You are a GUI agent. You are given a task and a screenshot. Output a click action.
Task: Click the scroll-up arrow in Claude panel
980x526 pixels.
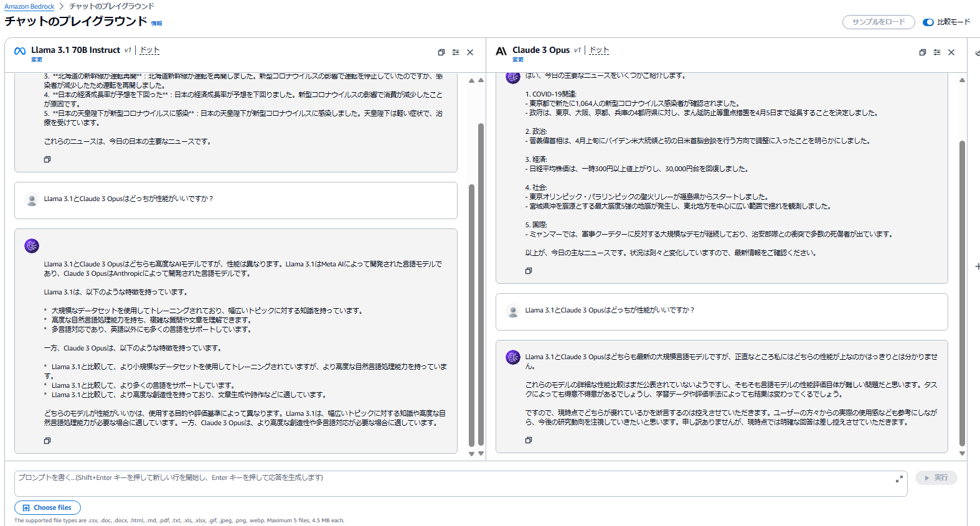[962, 80]
